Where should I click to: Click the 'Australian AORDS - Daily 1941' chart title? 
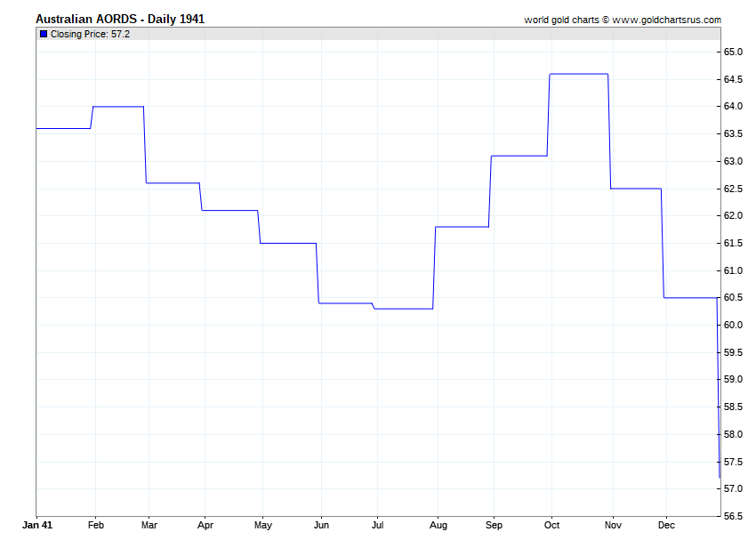[119, 19]
